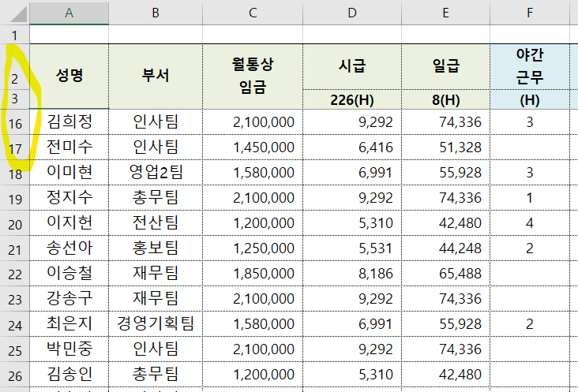Select column C header
Viewport: 578px width, 392px height.
pos(253,13)
